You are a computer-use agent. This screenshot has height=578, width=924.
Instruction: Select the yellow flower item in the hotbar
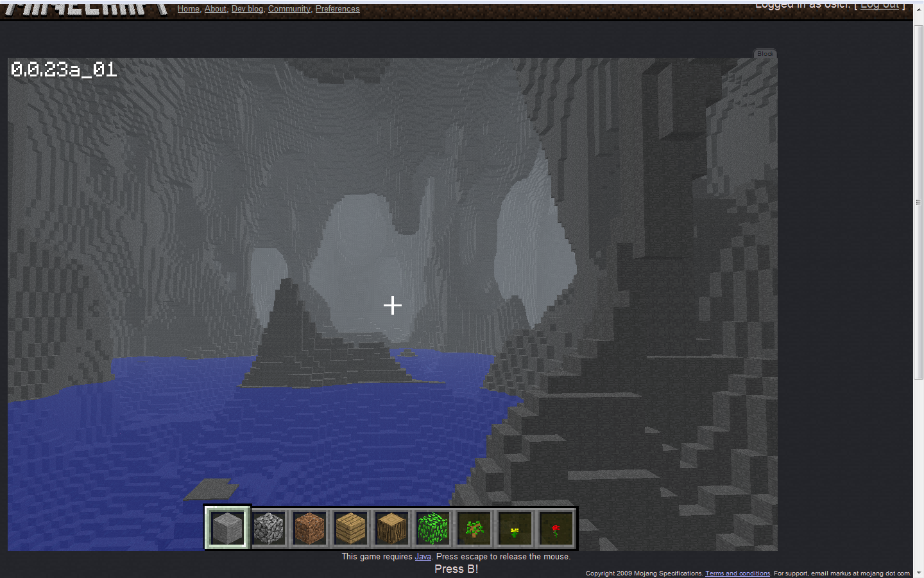click(x=515, y=528)
